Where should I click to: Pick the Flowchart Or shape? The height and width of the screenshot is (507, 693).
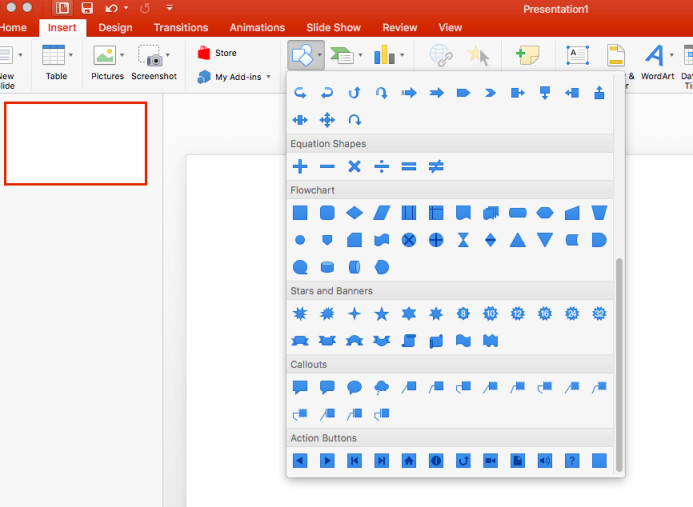pos(436,240)
